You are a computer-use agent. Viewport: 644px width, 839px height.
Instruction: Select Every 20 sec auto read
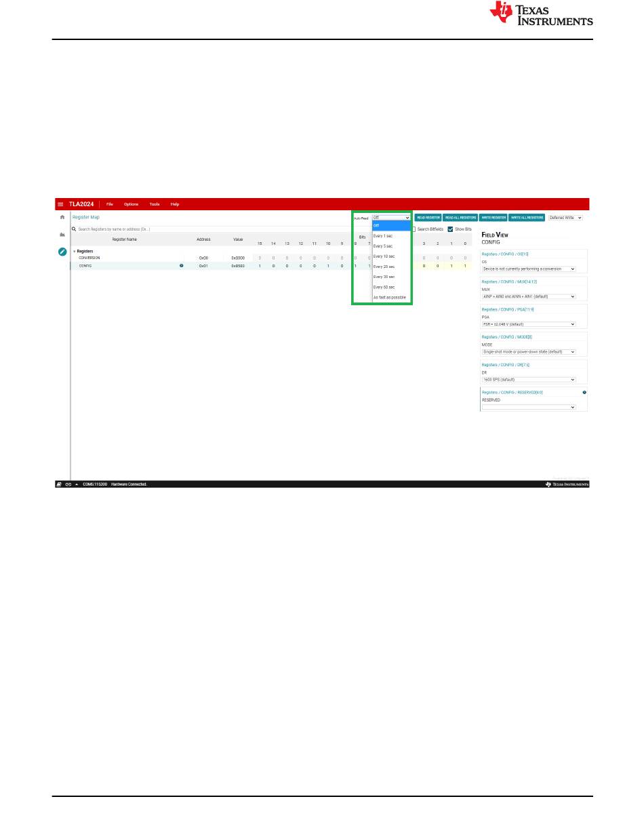click(391, 267)
